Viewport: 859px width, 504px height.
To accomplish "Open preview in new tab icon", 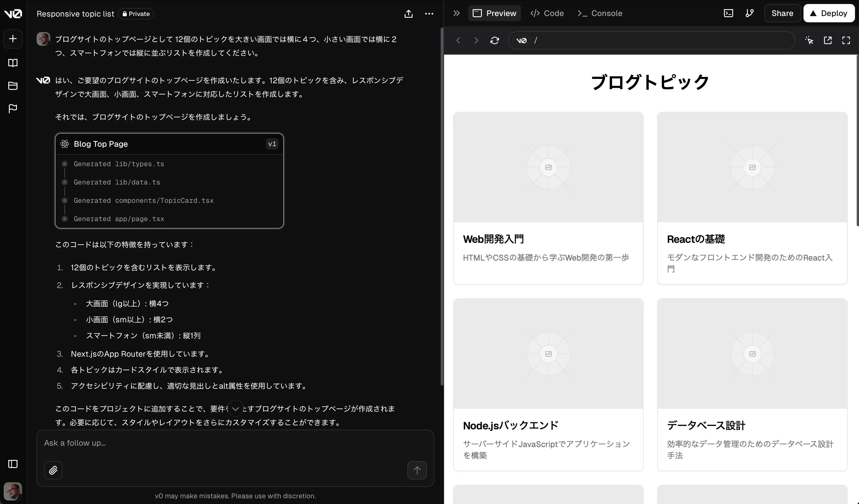I will pyautogui.click(x=828, y=40).
